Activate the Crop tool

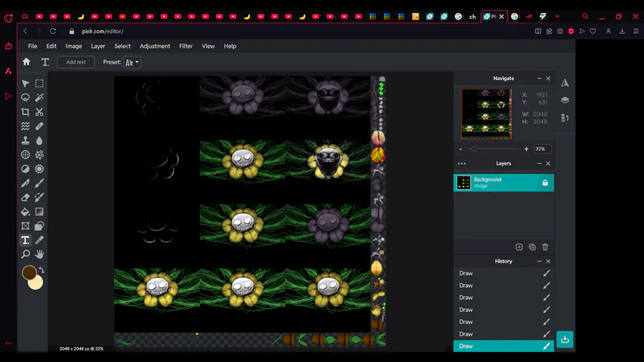(26, 112)
